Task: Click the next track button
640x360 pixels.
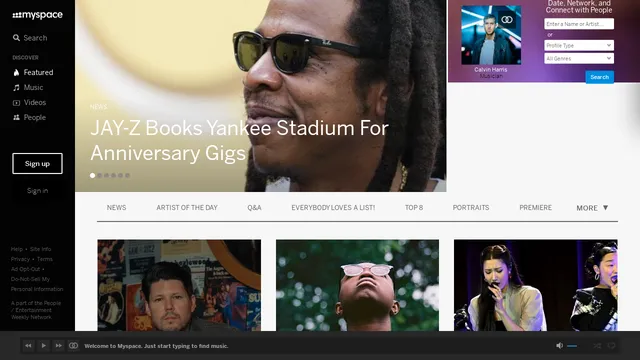Action: (x=58, y=346)
